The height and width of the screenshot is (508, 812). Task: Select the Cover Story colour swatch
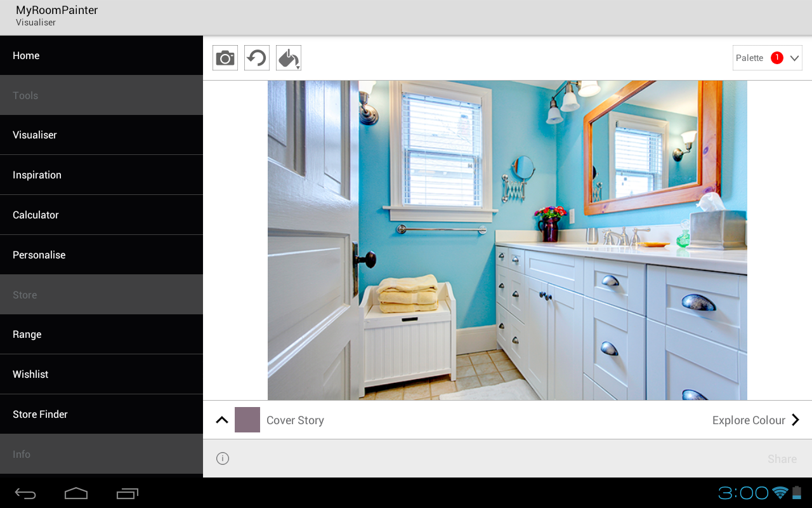click(x=247, y=420)
